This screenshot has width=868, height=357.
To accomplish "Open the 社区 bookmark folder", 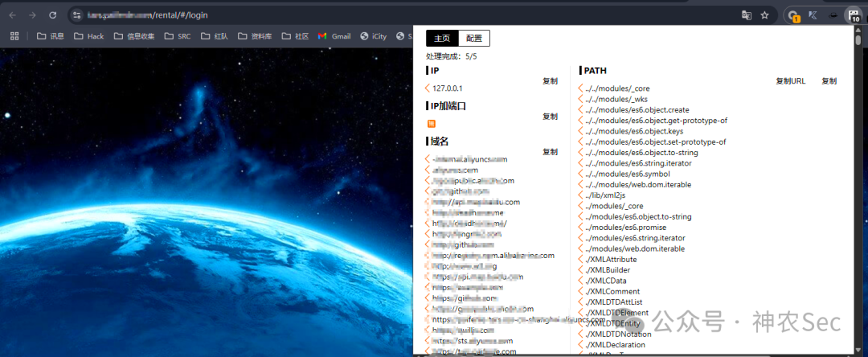I will coord(295,36).
